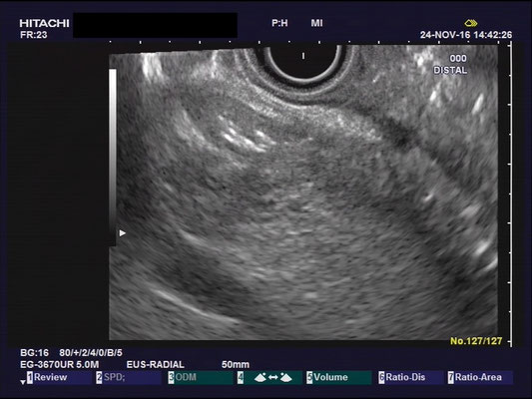Click the MI indicator label
This screenshot has width=532, height=399.
(x=316, y=23)
